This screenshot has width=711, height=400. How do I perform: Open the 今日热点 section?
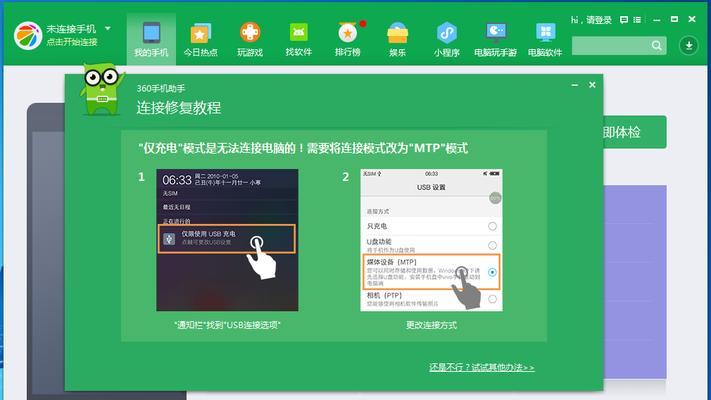(200, 39)
